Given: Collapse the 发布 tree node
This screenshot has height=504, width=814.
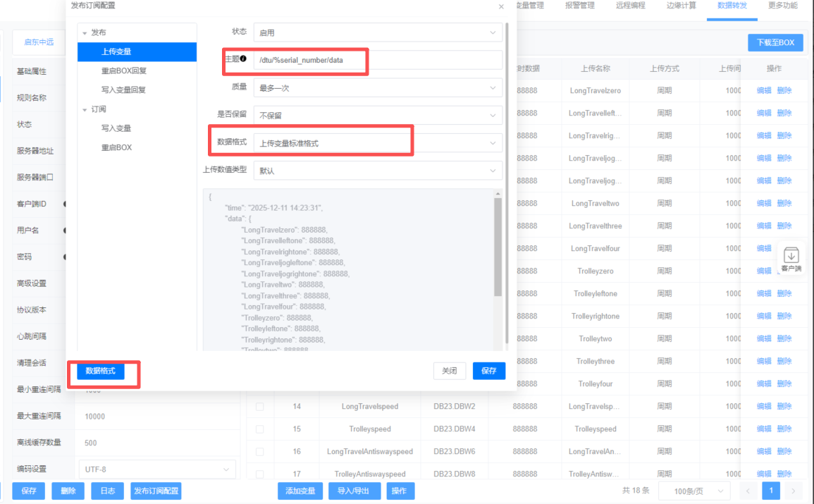Looking at the screenshot, I should coord(85,33).
